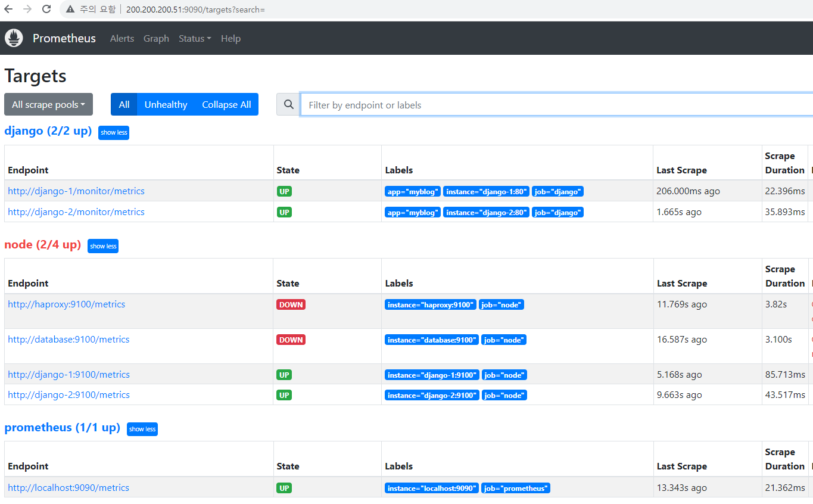The height and width of the screenshot is (504, 813).
Task: Click the DOWN badge for haproxy:9100
Action: tap(291, 304)
